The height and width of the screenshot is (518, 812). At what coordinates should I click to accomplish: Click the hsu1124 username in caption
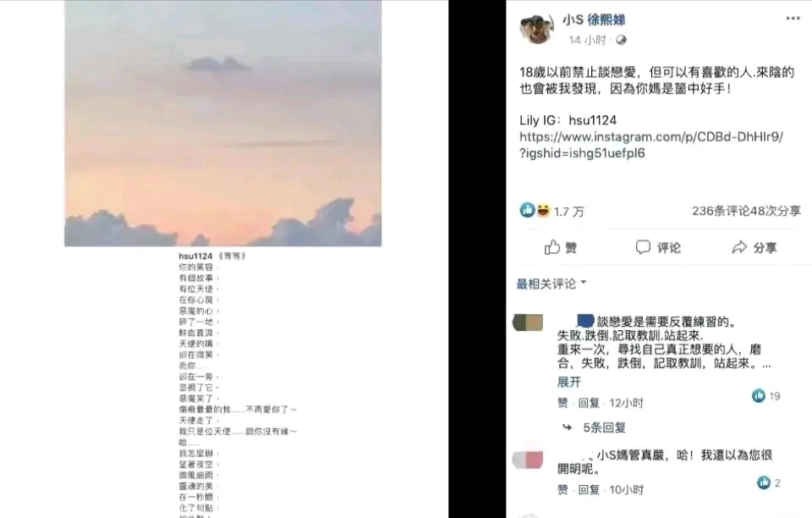[x=195, y=256]
